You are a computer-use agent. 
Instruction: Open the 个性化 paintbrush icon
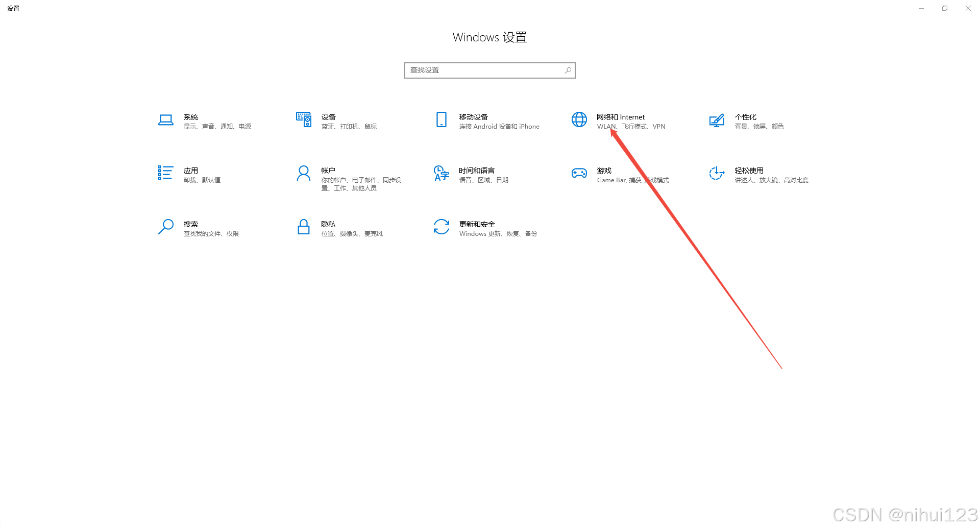point(717,120)
